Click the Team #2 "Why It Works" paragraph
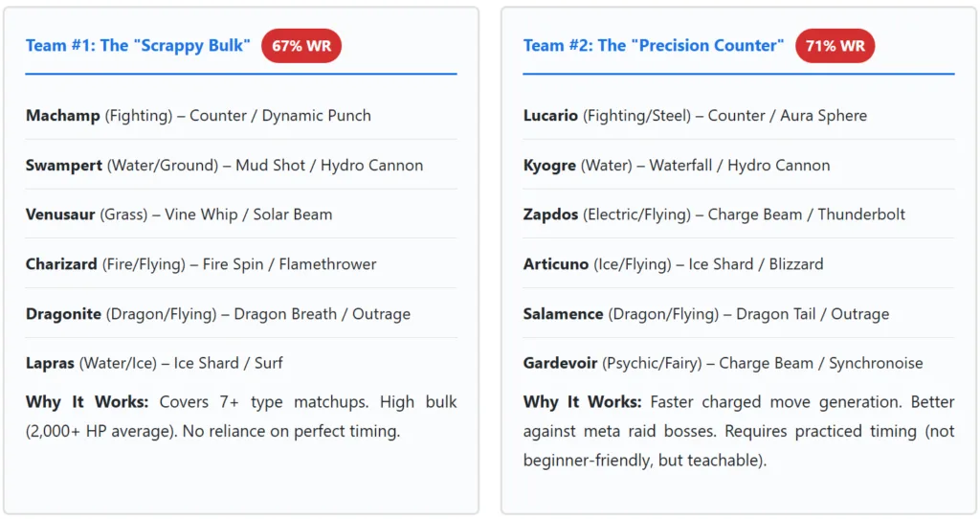The width and height of the screenshot is (980, 519). pyautogui.click(x=739, y=431)
